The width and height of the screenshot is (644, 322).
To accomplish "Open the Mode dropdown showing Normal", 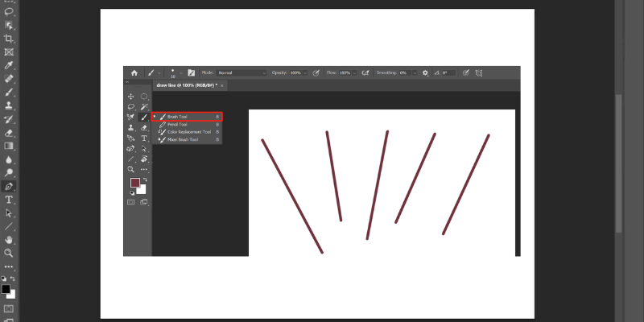I will coord(241,72).
